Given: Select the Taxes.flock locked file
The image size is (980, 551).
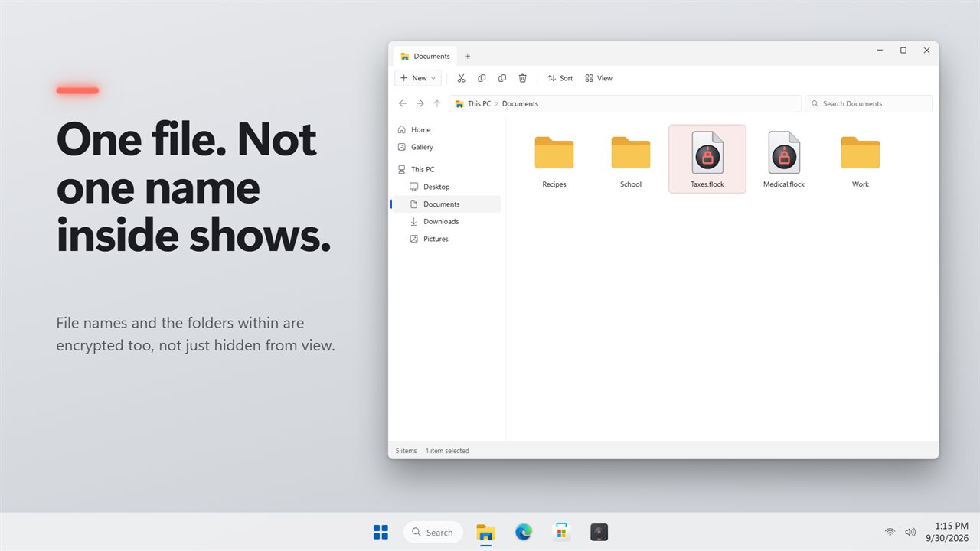Looking at the screenshot, I should 707,159.
